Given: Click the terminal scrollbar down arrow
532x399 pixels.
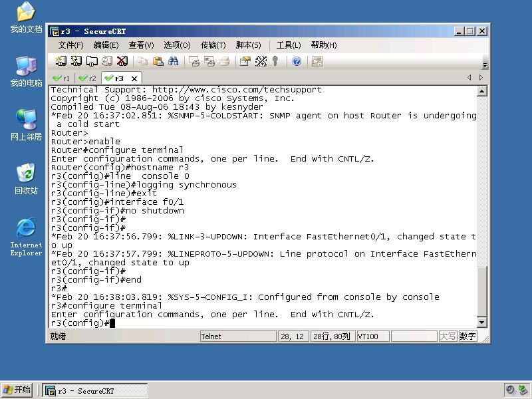Looking at the screenshot, I should 481,323.
